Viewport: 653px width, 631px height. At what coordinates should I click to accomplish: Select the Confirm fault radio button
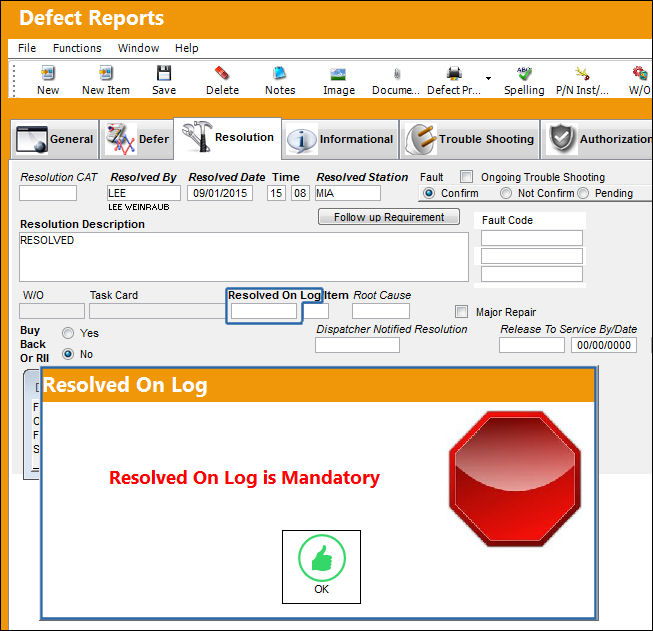429,193
